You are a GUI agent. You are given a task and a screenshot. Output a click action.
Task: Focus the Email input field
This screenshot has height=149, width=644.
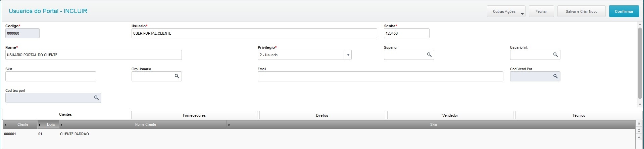pos(380,76)
